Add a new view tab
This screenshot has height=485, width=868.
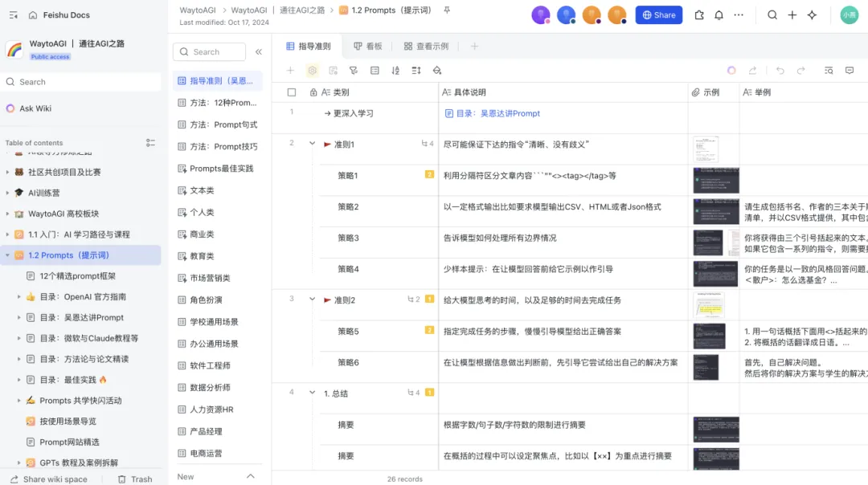click(x=474, y=47)
